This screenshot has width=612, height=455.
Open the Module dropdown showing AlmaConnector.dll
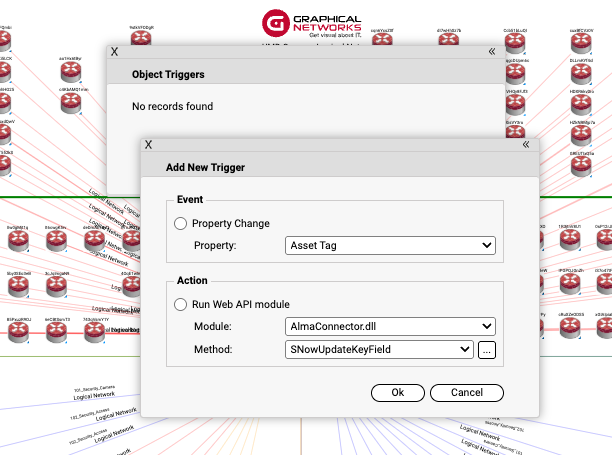390,326
